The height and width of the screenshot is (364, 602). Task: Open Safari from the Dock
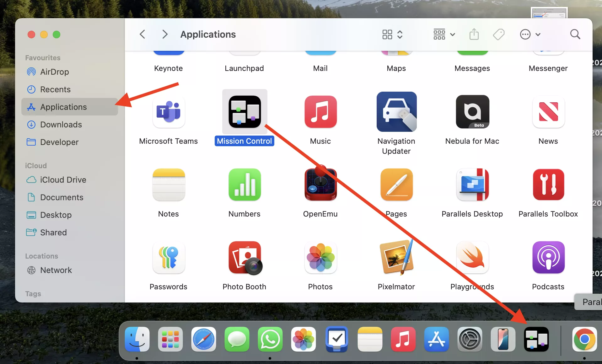[x=204, y=339]
